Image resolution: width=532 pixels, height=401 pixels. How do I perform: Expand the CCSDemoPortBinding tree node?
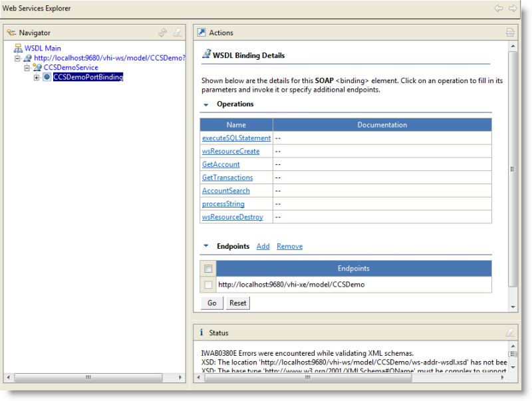coord(37,77)
